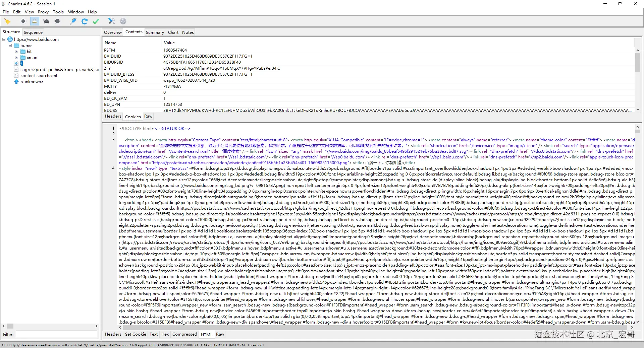Validate the selected response with checkmark
This screenshot has height=348, width=644.
tap(96, 21)
